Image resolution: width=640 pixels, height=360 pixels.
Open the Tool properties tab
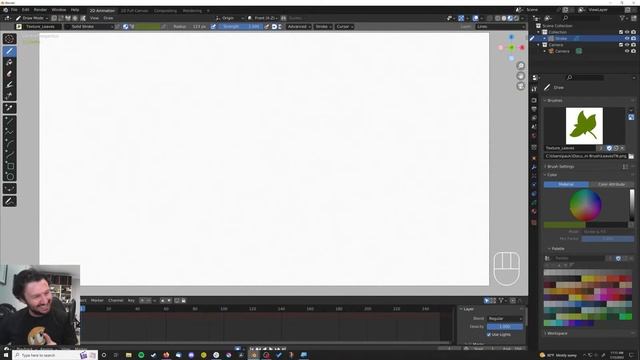pos(534,89)
